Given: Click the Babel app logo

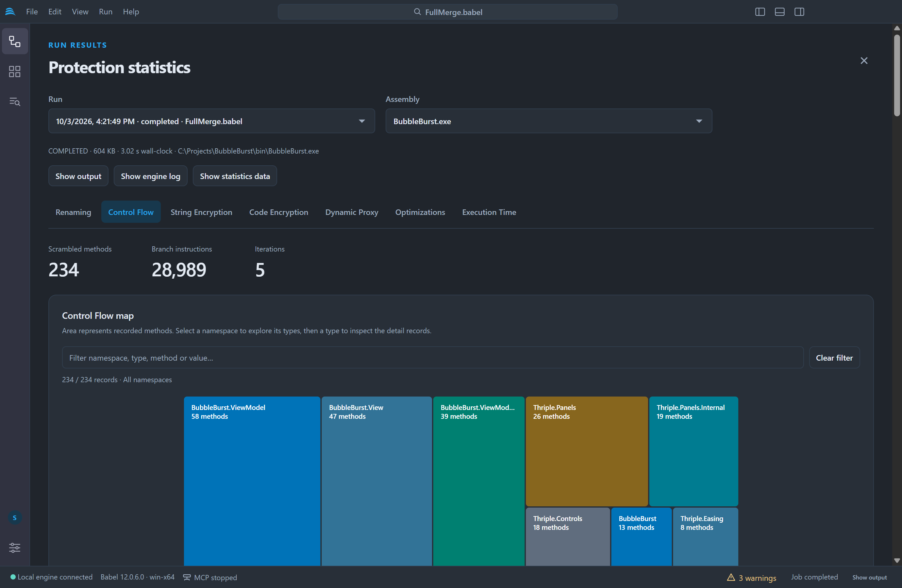Looking at the screenshot, I should (10, 12).
